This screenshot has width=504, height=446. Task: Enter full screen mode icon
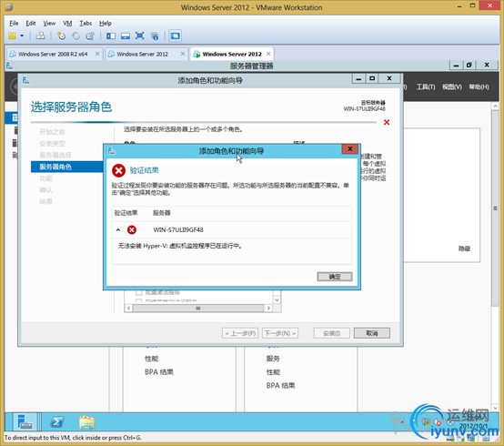[140, 35]
